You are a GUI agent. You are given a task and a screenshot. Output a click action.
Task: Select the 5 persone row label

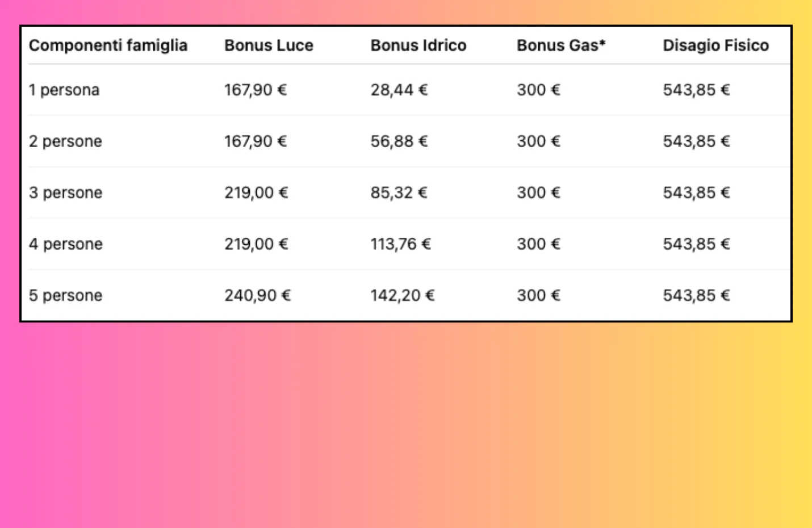pos(65,295)
